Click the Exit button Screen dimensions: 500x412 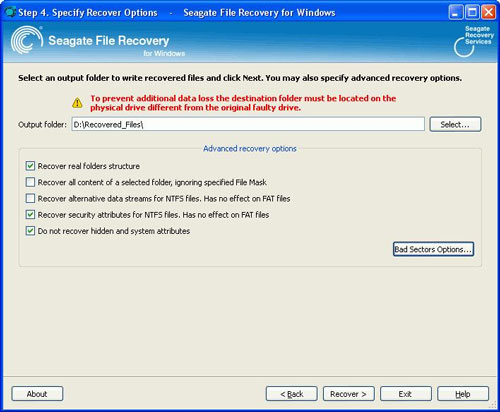click(406, 394)
